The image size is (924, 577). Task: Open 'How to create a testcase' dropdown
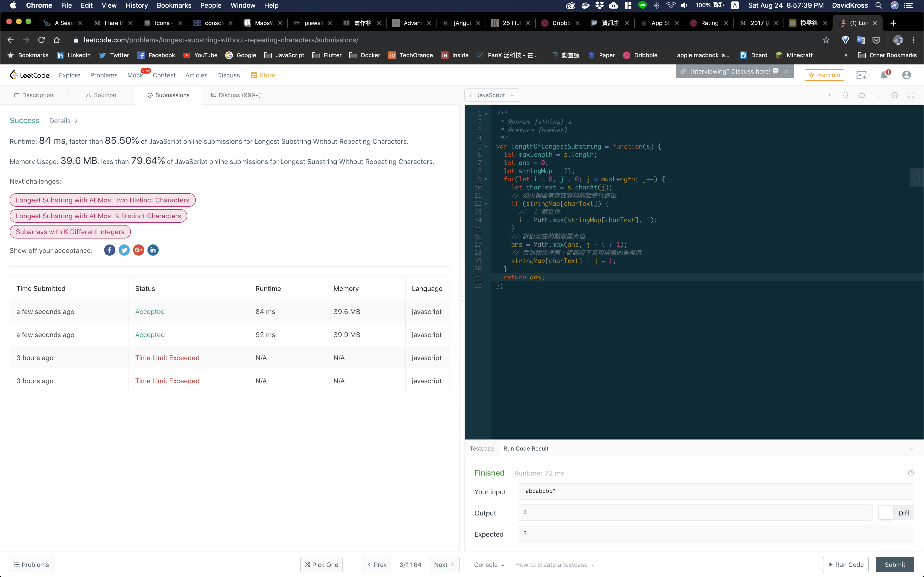(554, 565)
